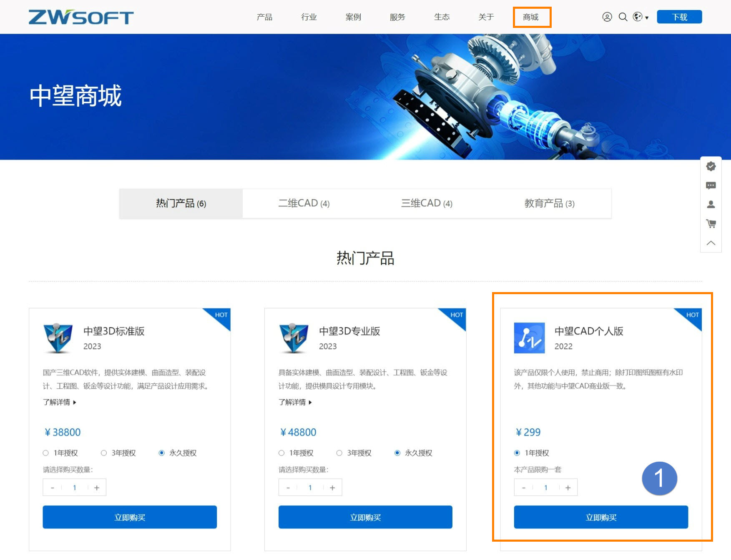Click 立即购买 for 中望CAD个人版
The width and height of the screenshot is (731, 560).
[x=601, y=517]
